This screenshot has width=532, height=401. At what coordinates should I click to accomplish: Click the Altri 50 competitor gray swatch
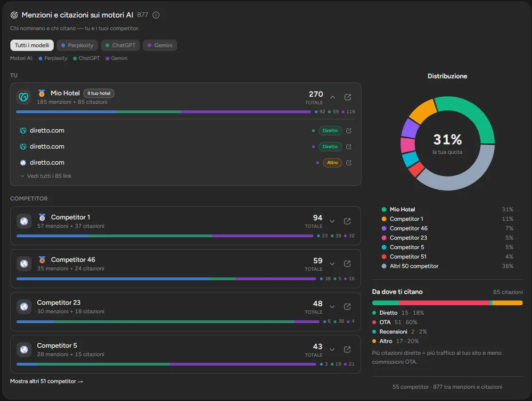pyautogui.click(x=384, y=266)
